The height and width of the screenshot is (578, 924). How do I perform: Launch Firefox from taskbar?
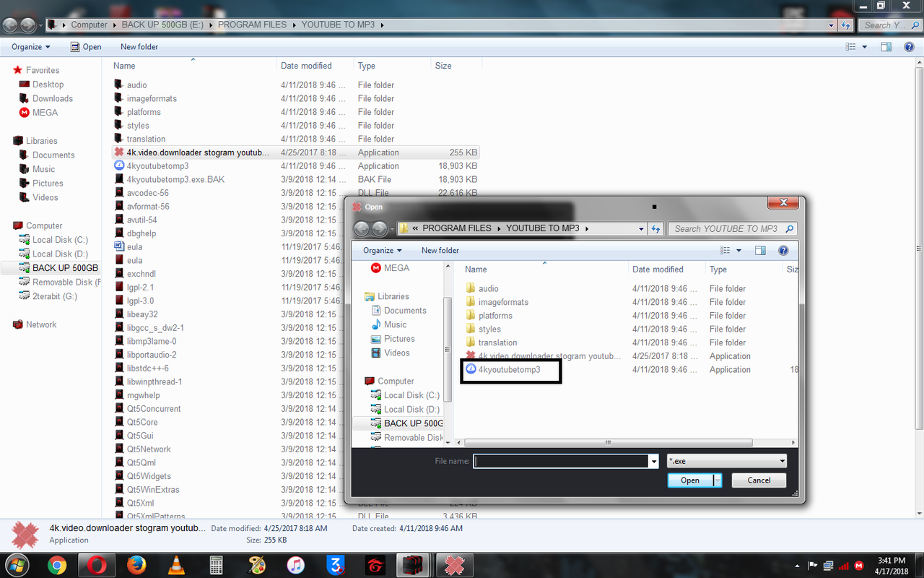[x=136, y=565]
